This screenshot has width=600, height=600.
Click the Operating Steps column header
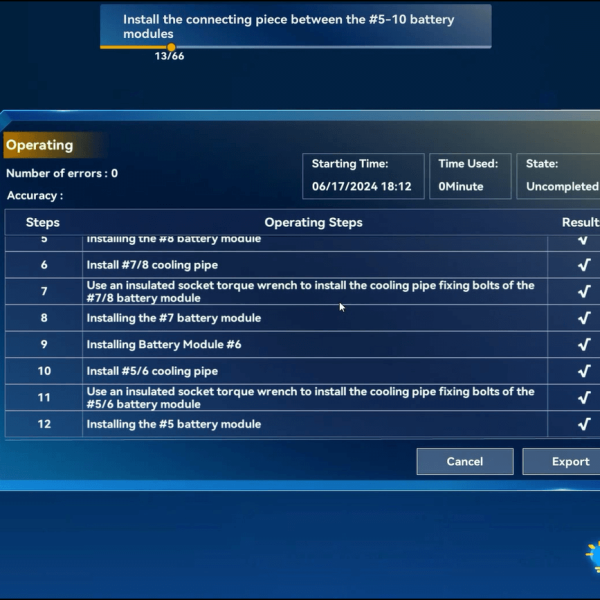point(313,222)
